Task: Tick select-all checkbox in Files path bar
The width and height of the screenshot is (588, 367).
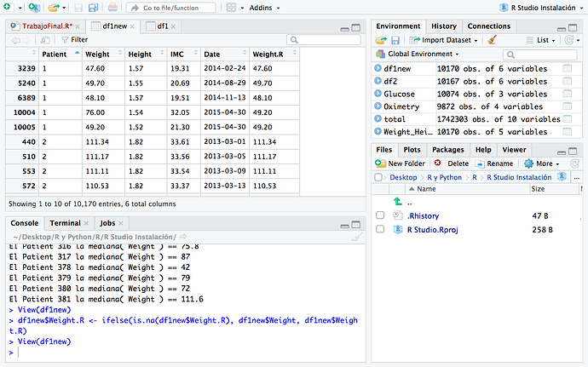Action: (378, 177)
